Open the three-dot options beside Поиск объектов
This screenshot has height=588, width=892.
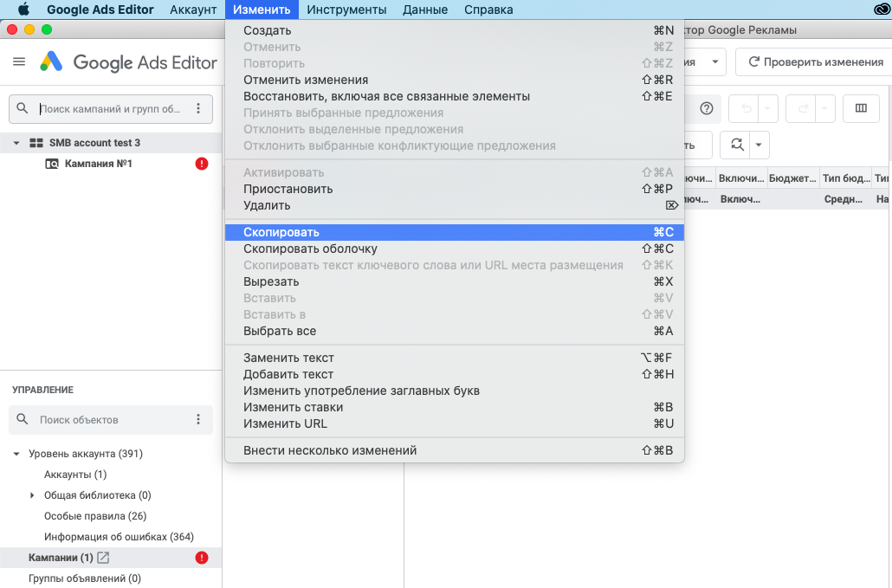[x=198, y=419]
